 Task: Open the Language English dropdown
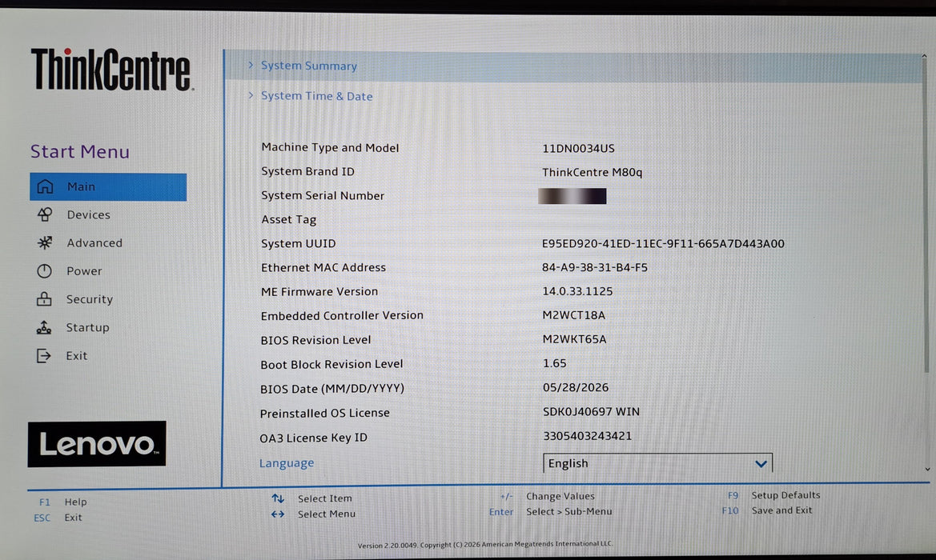tap(658, 463)
